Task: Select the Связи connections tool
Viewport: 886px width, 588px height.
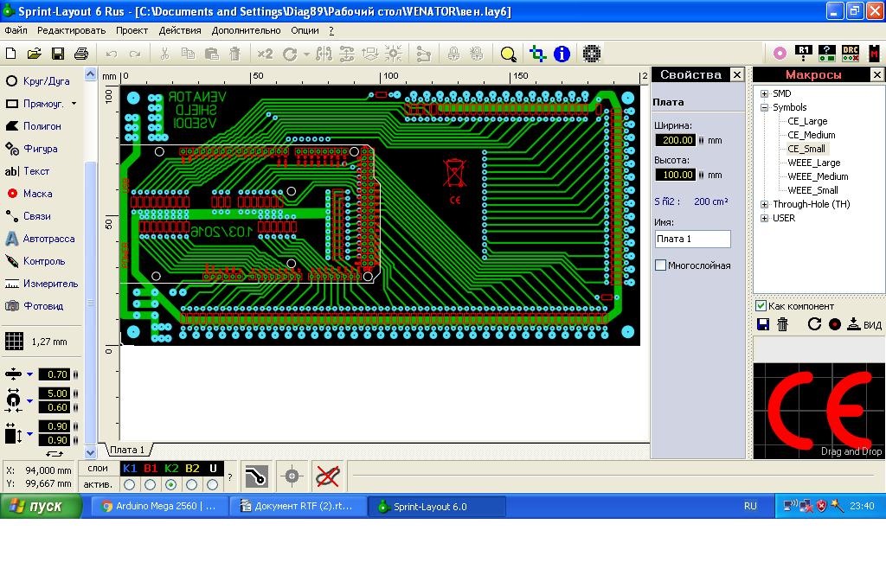Action: (29, 216)
